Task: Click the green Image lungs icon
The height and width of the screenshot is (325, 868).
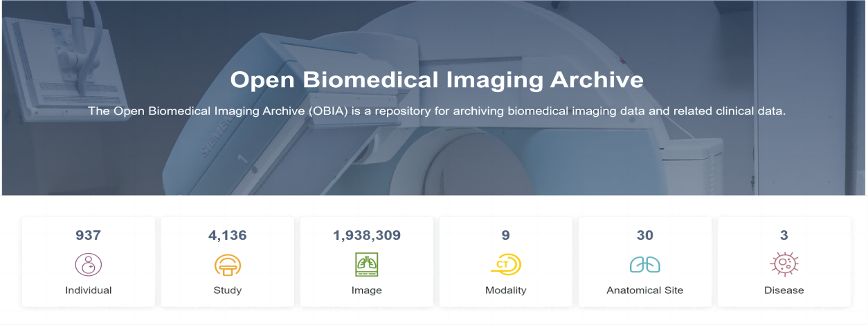Action: pos(367,264)
